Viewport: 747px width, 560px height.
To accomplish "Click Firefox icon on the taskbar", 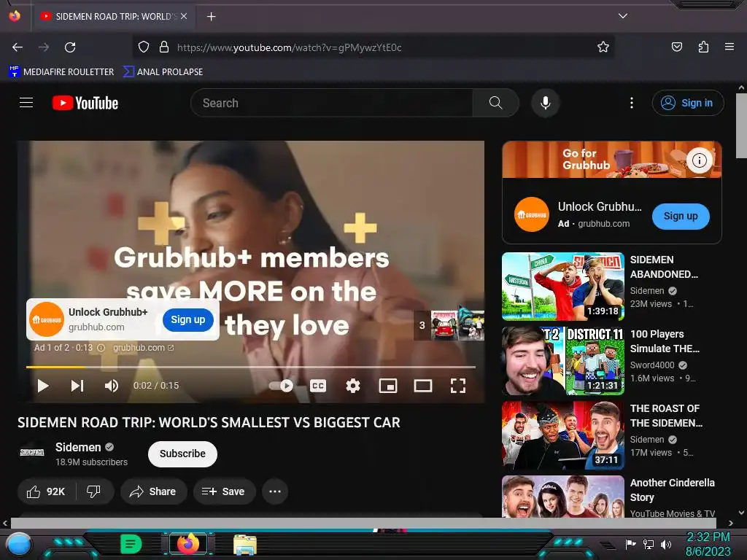I will pyautogui.click(x=188, y=544).
